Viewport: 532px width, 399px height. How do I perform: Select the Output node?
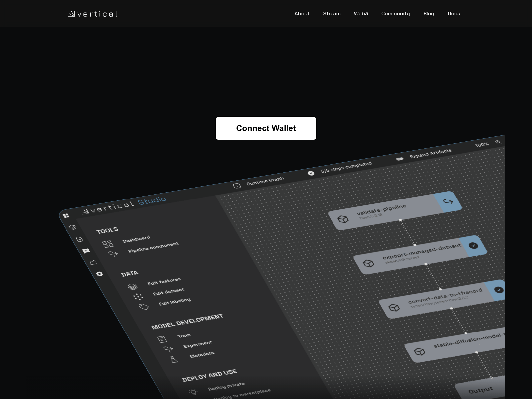tap(480, 388)
